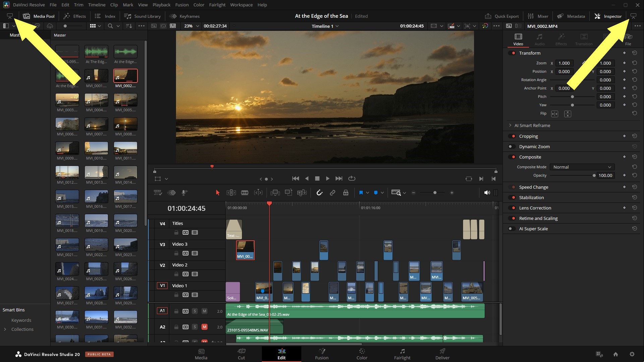This screenshot has height=362, width=644.
Task: Expand the Collections smart bin
Action: (x=5, y=329)
